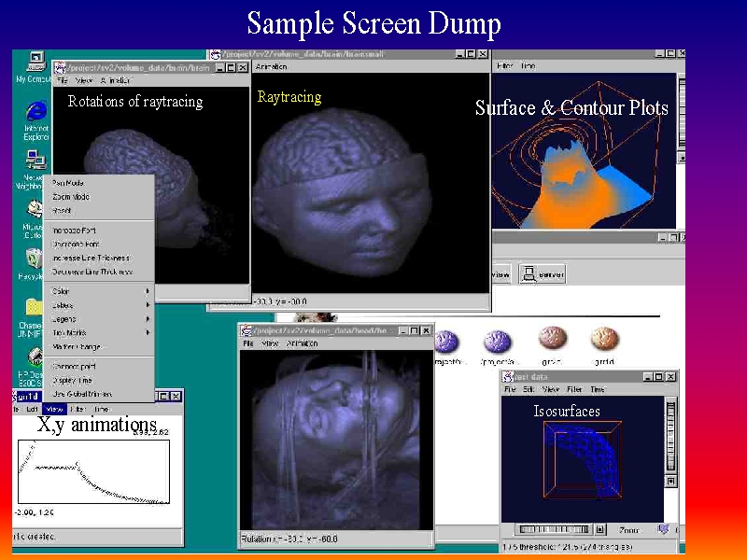
Task: Open the Edit menu in the test data window
Action: pyautogui.click(x=529, y=389)
